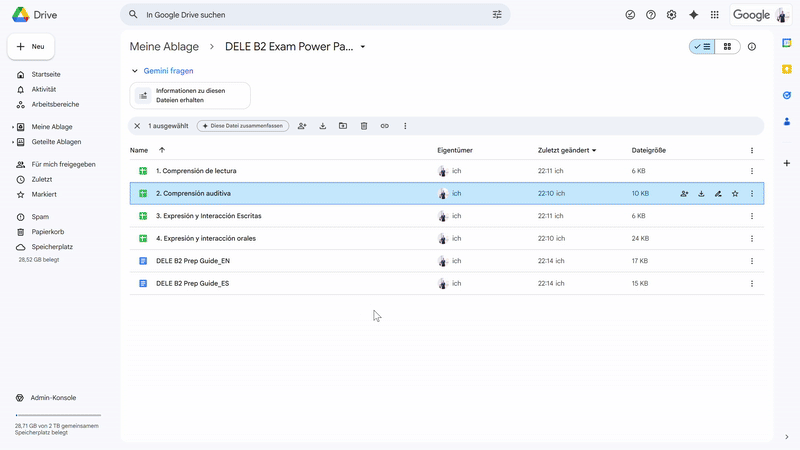Open more options for Expresión Escritas

(x=752, y=216)
